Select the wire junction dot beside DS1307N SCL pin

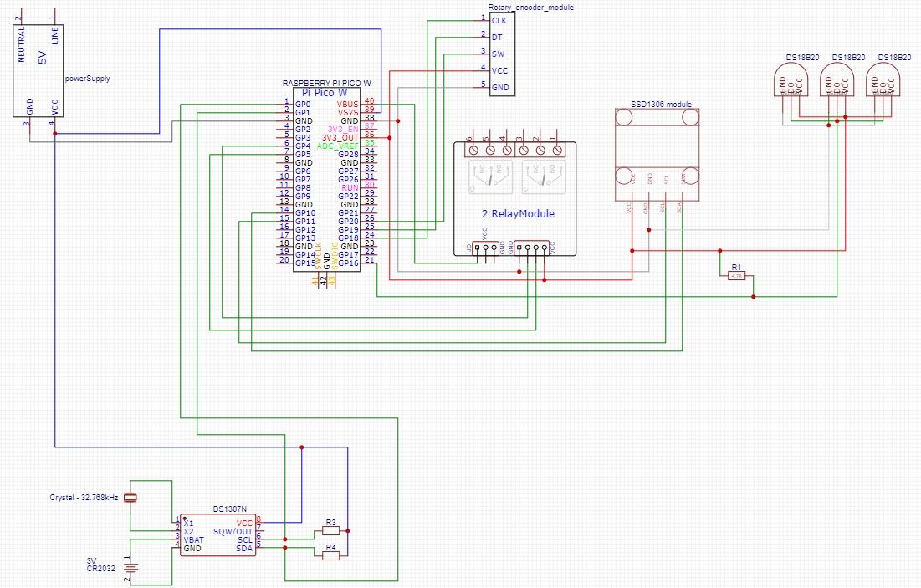(285, 539)
